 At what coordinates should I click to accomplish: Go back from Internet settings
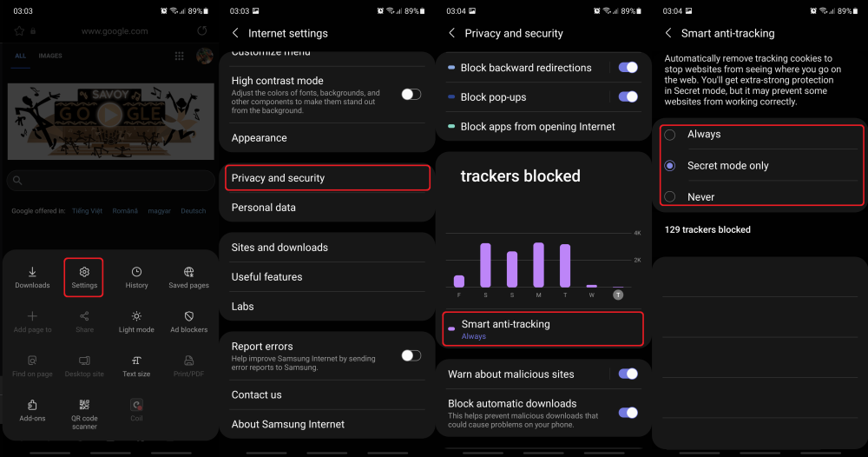coord(235,33)
